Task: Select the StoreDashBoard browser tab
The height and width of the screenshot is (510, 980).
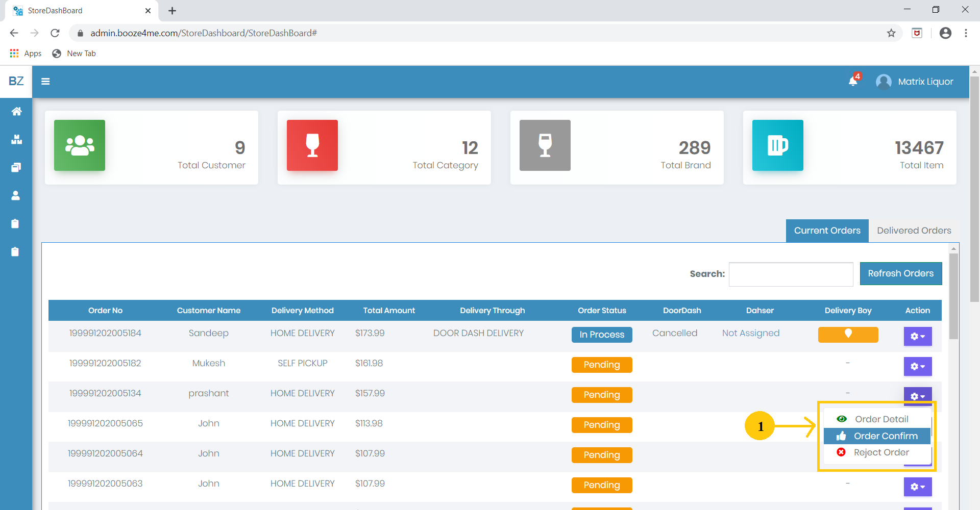Action: 82,11
